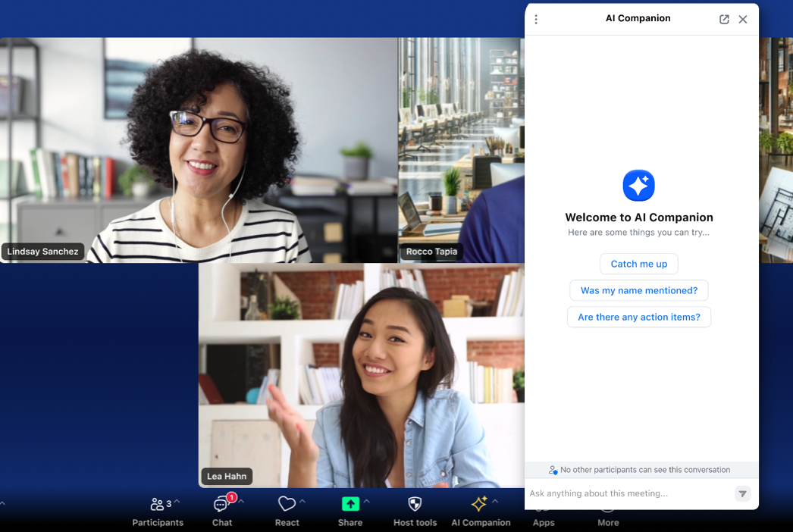Open the Chat panel icon

(x=221, y=504)
